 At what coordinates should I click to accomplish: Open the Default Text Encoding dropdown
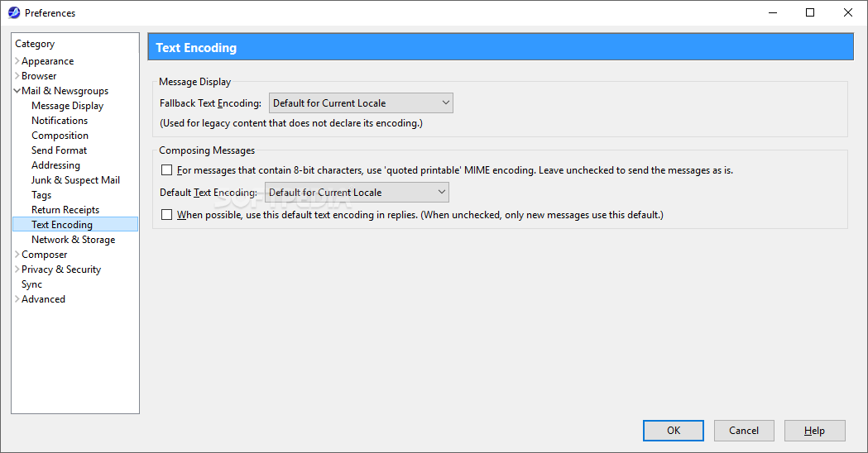click(x=357, y=193)
